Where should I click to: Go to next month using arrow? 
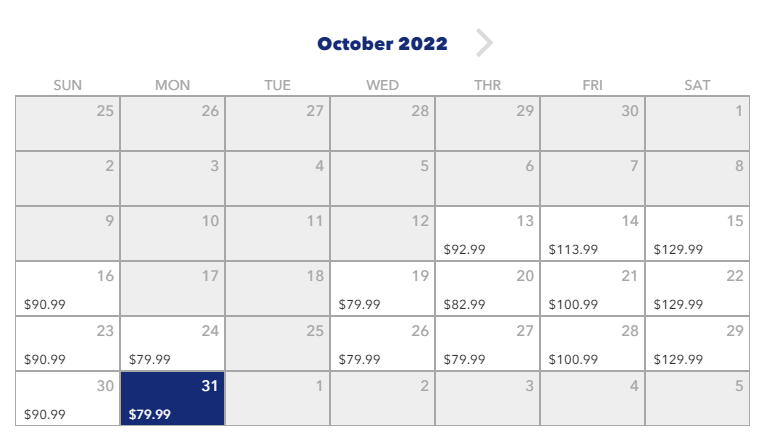(484, 43)
